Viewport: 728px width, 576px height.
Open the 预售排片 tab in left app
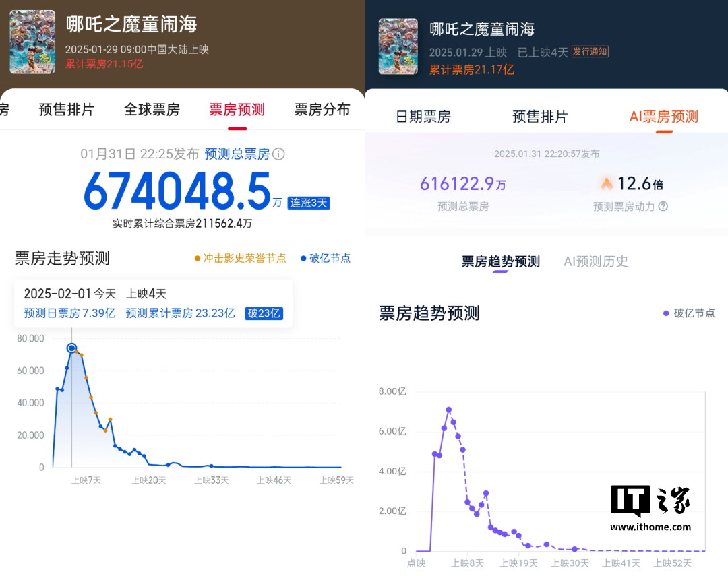66,110
